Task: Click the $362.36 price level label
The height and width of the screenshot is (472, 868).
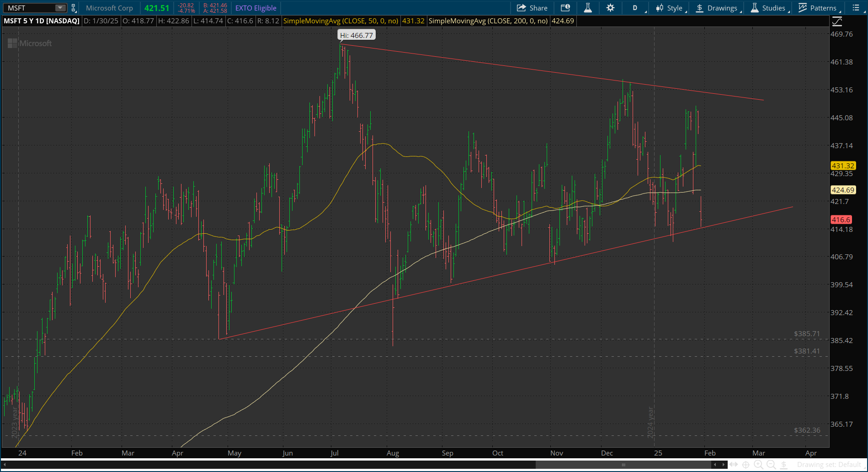Action: click(807, 430)
